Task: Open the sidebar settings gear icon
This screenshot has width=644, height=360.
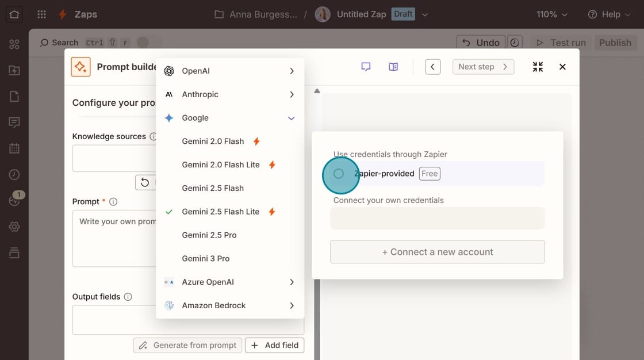Action: tap(14, 227)
